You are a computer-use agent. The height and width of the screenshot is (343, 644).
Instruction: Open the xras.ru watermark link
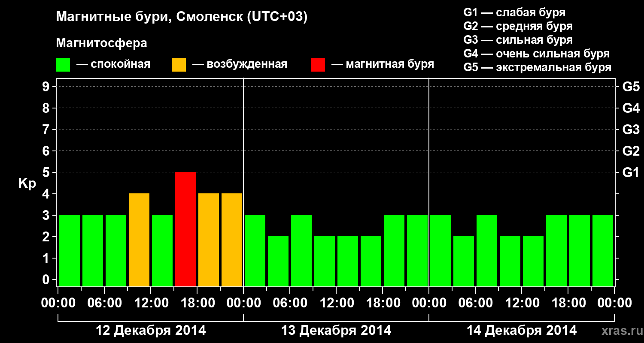[x=619, y=331]
